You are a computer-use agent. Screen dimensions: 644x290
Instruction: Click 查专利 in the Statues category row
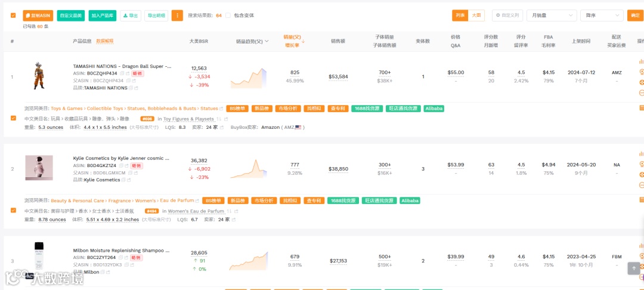click(x=339, y=109)
